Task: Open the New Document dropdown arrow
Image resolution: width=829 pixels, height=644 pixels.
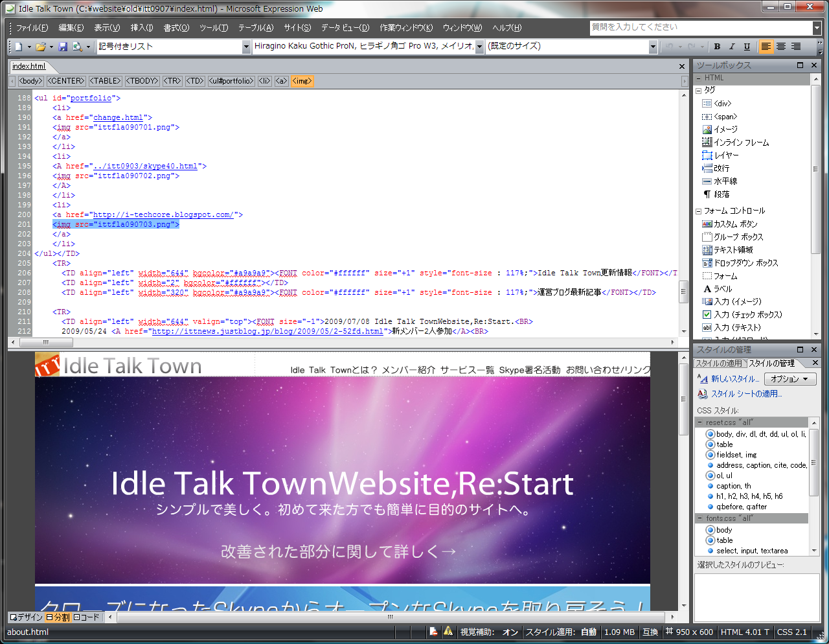Action: 29,47
